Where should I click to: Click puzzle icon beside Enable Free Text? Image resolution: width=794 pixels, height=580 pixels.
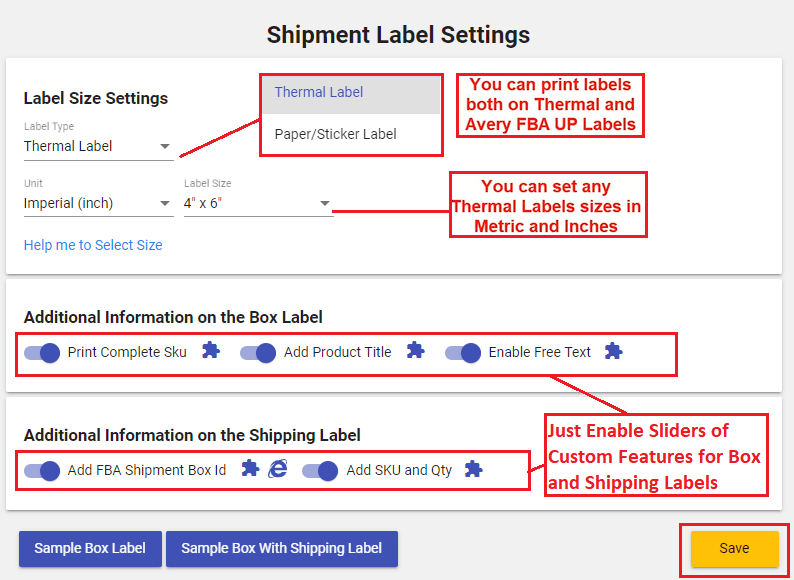(613, 351)
